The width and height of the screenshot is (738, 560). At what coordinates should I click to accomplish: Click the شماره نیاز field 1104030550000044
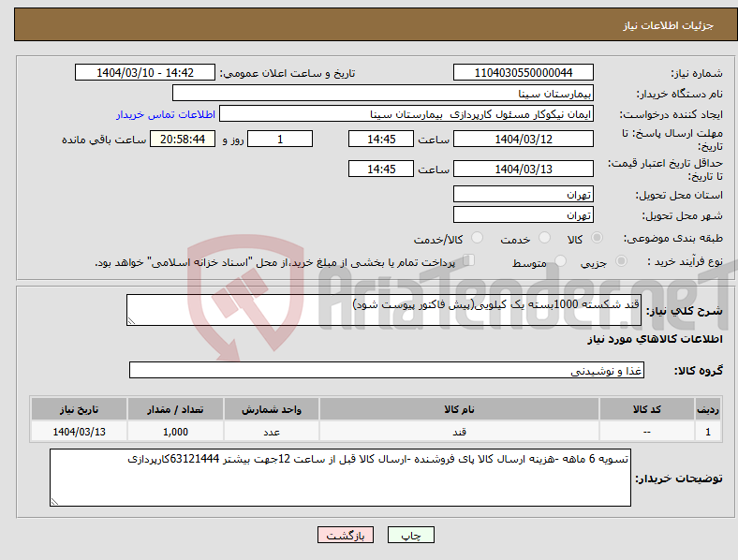tap(523, 72)
